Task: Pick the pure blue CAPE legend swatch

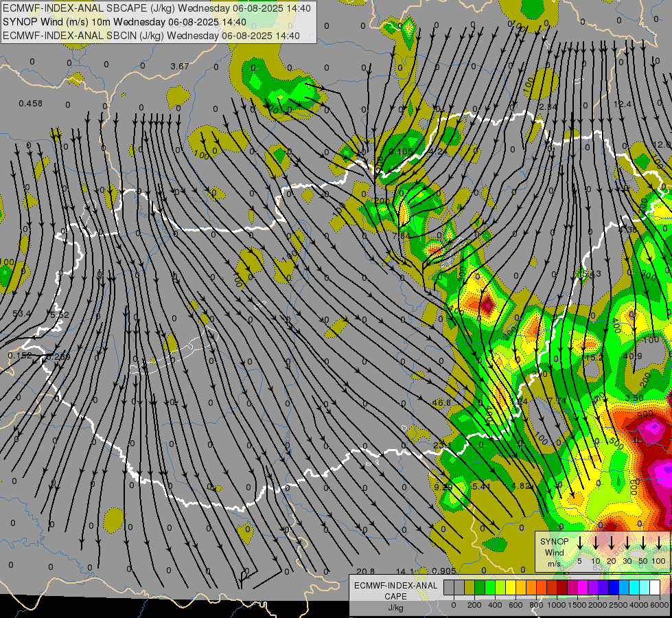Action: coord(614,588)
